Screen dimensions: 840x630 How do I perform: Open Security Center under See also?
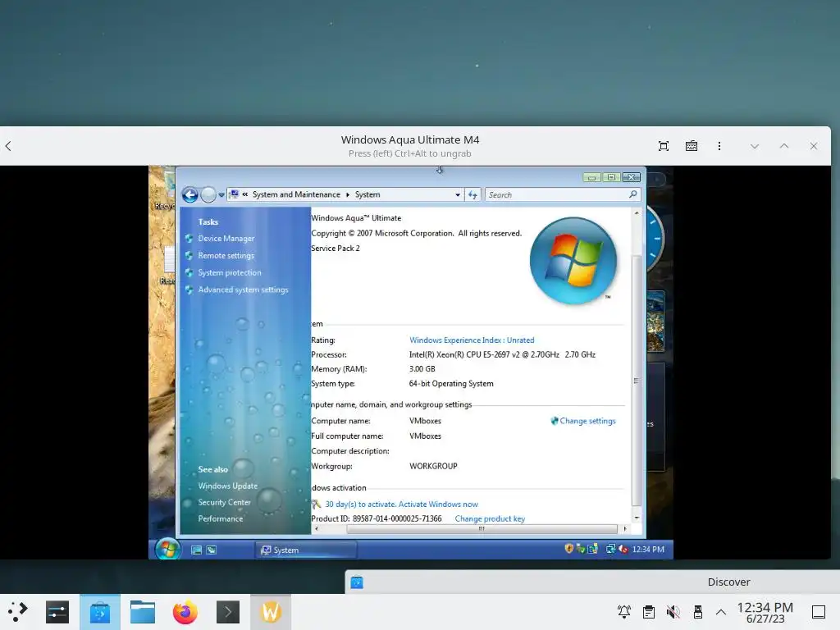(225, 503)
